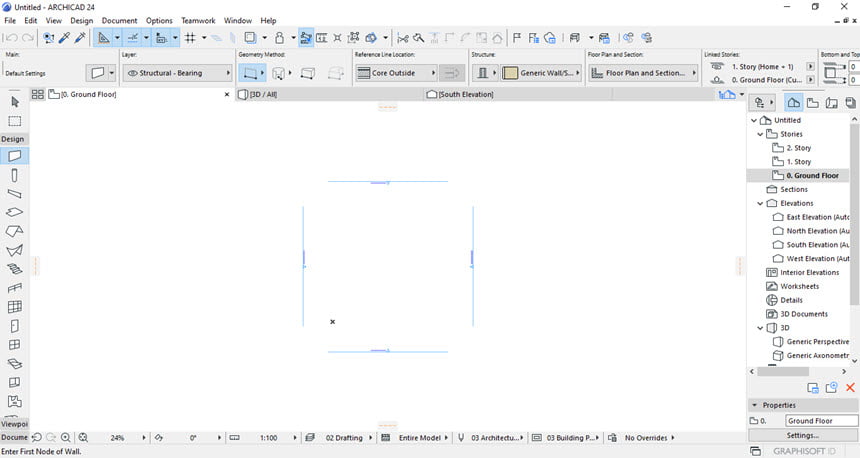
Task: Activate the Wall tool
Action: pos(15,156)
